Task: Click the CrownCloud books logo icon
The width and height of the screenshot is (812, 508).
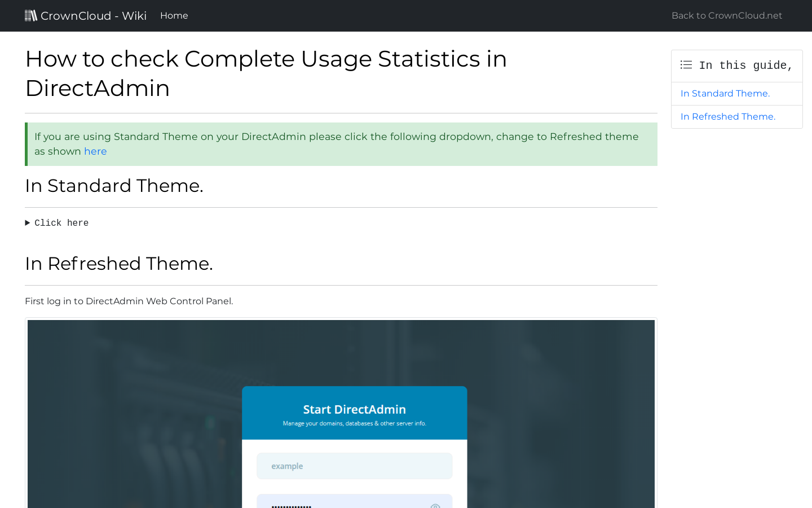Action: pyautogui.click(x=31, y=15)
